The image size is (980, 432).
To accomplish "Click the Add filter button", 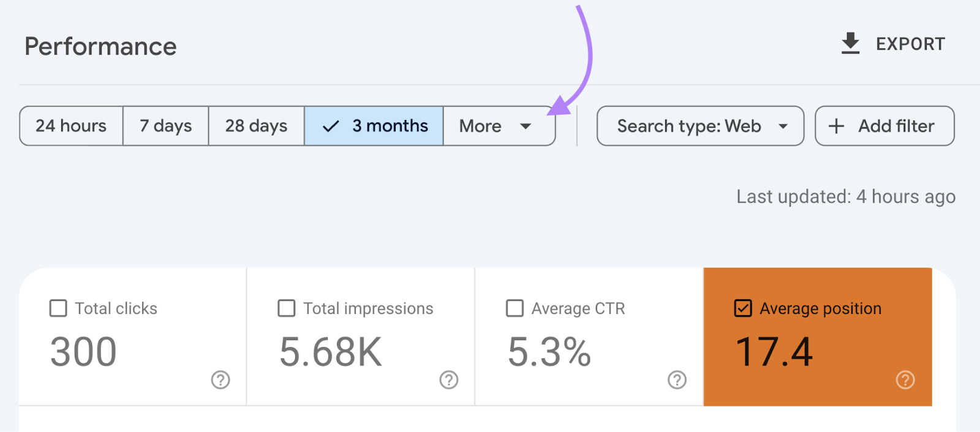I will [x=884, y=126].
